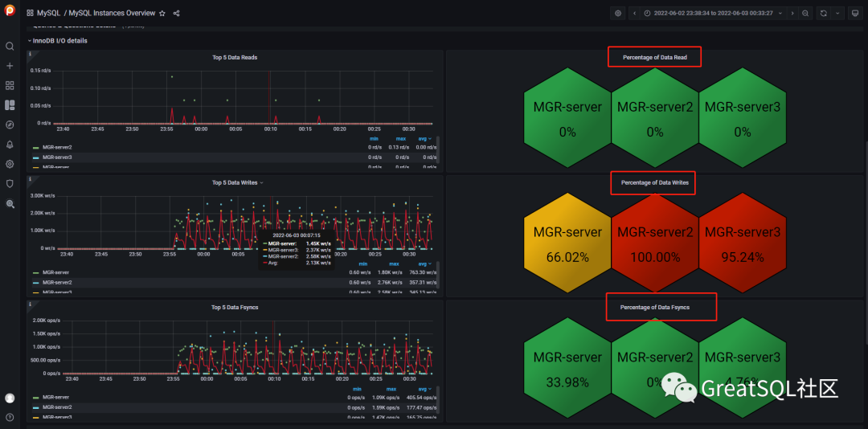Open the time range picker
The height and width of the screenshot is (429, 868).
[x=713, y=13]
